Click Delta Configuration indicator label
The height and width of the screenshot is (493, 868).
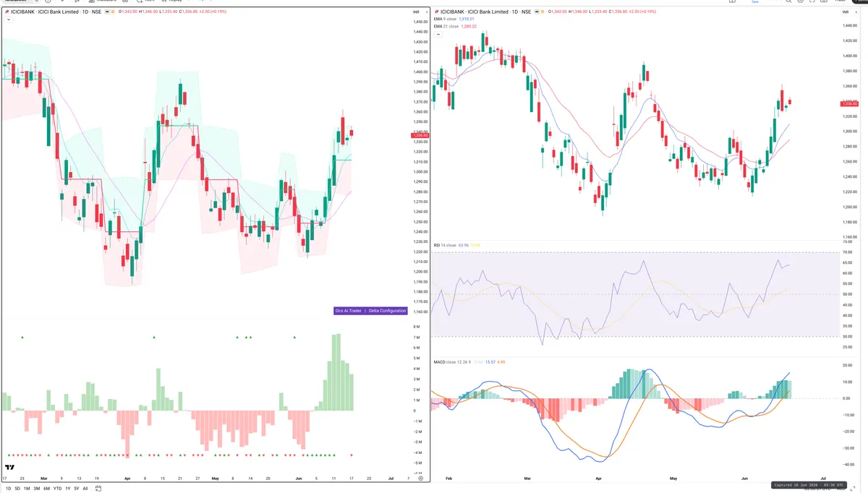pos(388,311)
